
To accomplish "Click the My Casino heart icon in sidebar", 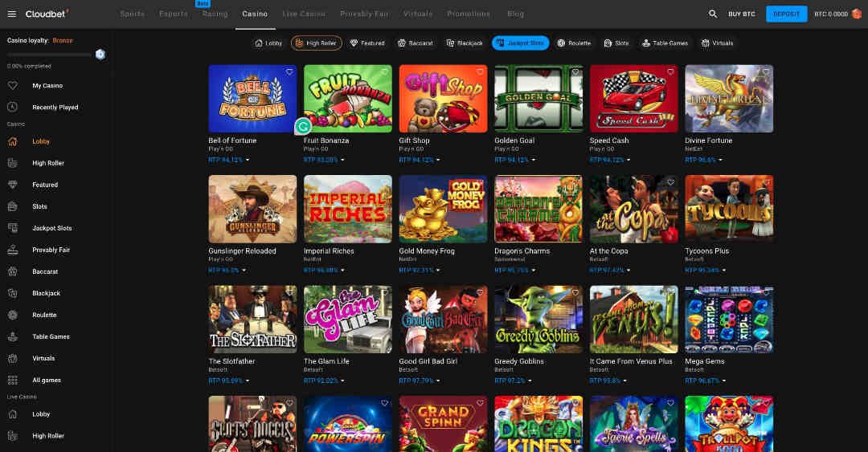I will click(x=13, y=86).
